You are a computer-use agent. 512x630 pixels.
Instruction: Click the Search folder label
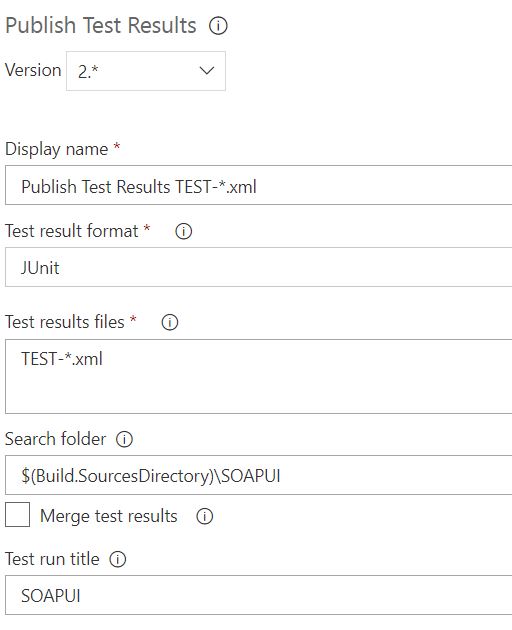[55, 439]
